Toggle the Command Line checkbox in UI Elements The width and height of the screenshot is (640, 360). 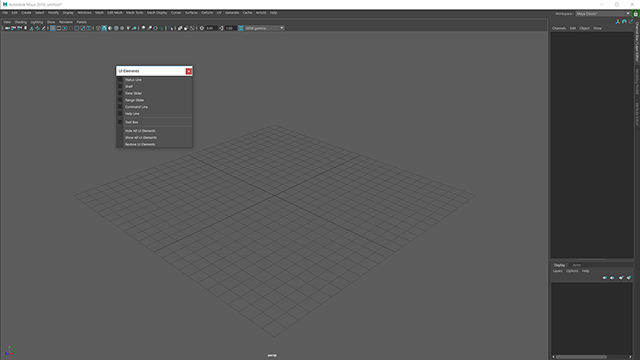(x=120, y=107)
